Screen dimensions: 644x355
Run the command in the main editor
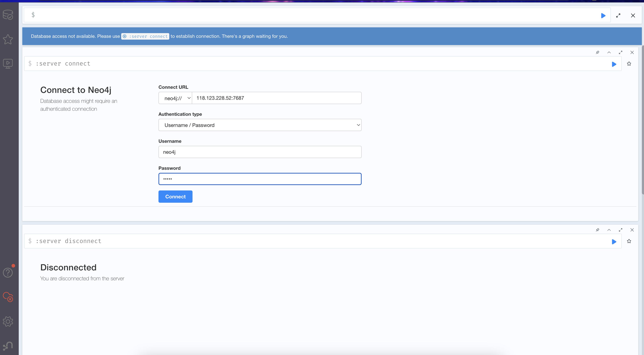click(603, 15)
